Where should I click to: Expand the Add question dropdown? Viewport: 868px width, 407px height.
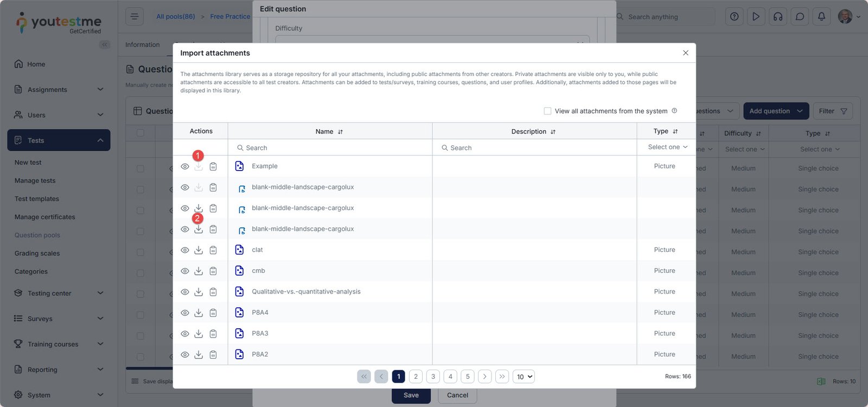click(800, 111)
